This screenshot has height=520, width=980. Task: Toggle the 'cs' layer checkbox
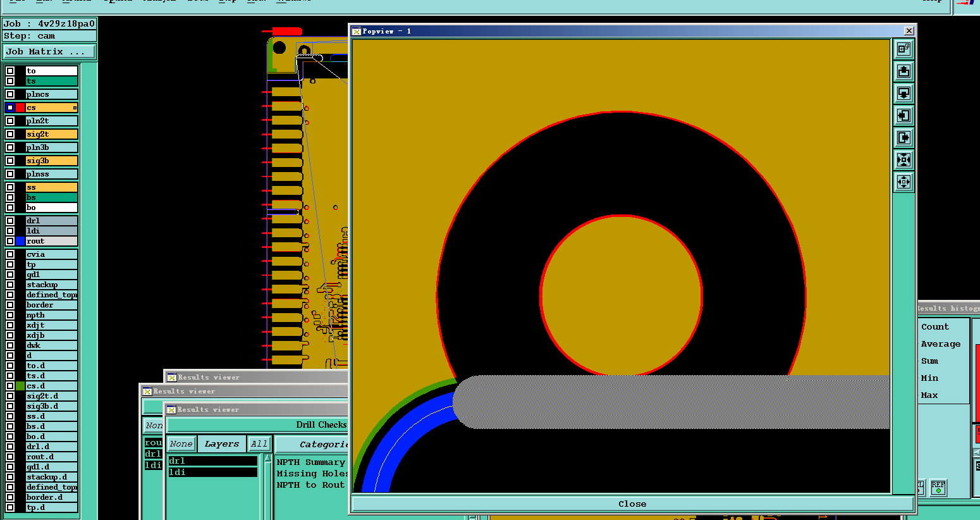pyautogui.click(x=10, y=108)
